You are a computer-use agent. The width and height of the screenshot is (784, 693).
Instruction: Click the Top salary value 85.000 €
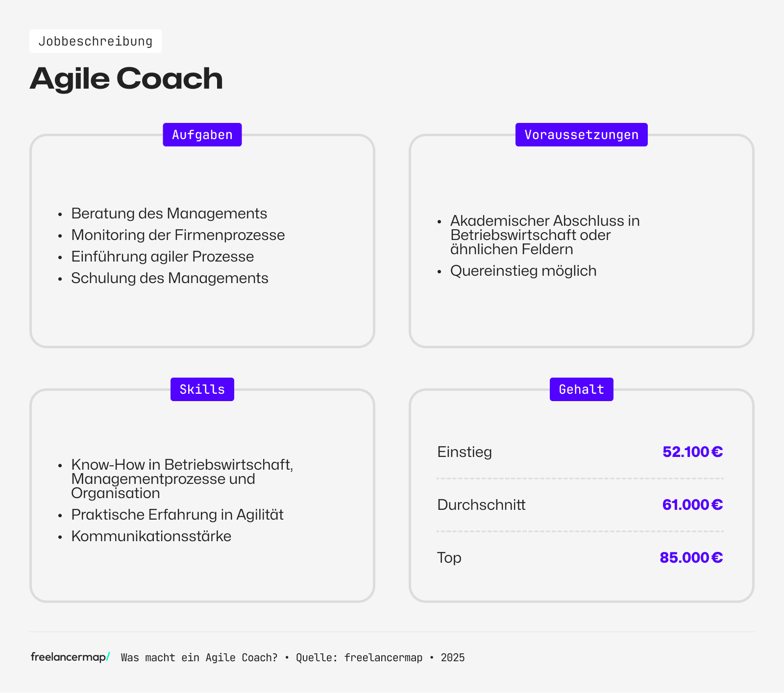coord(691,557)
